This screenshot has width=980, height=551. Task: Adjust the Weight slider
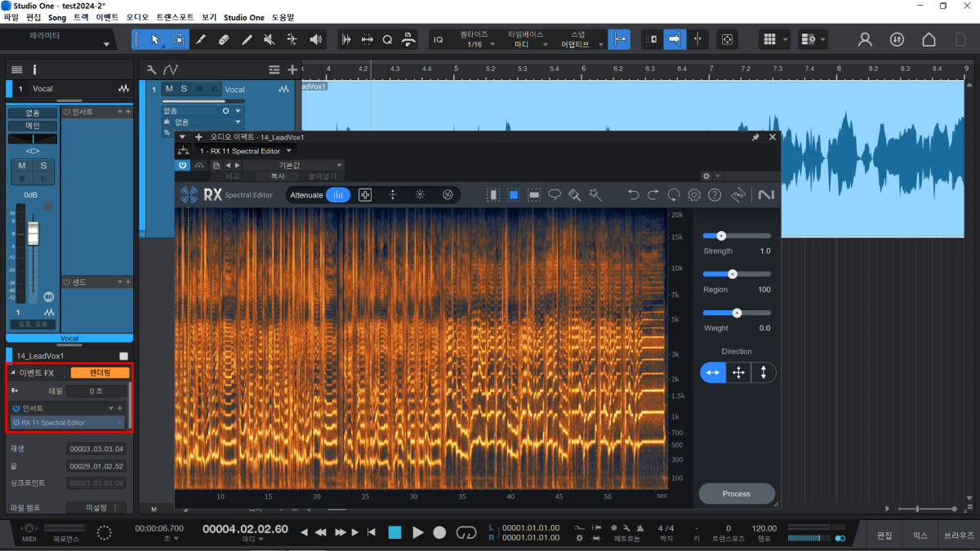tap(737, 313)
